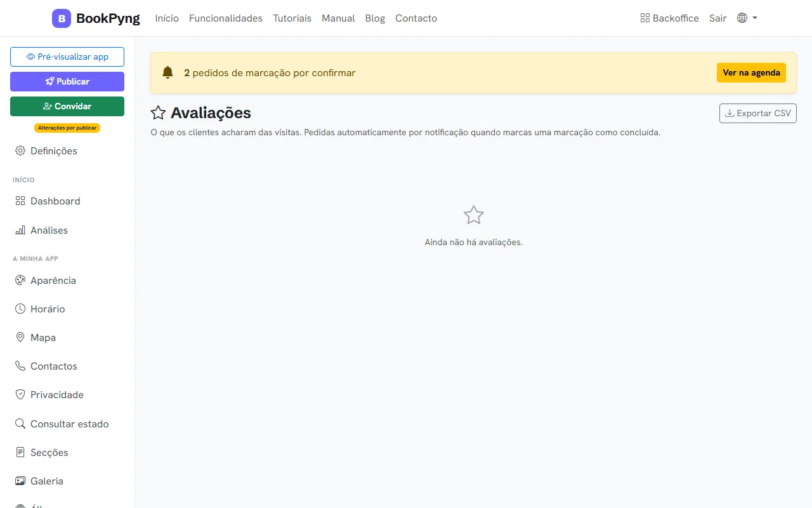Open the Blog link in top navigation
Screen dimensions: 812x508
[x=375, y=18]
